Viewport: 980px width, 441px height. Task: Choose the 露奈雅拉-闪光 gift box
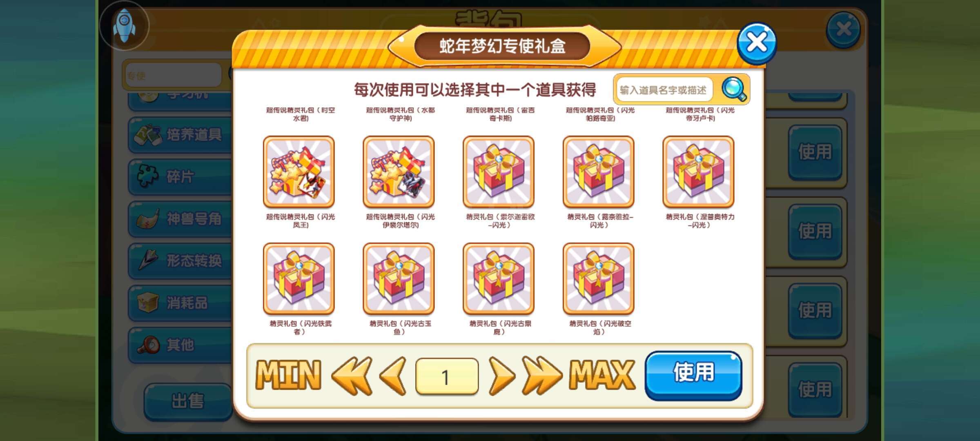pos(599,172)
